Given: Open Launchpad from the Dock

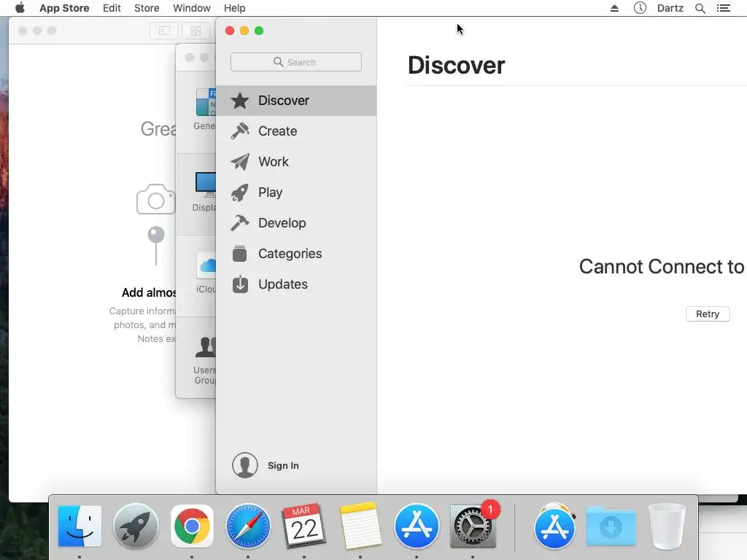Looking at the screenshot, I should coord(136,526).
